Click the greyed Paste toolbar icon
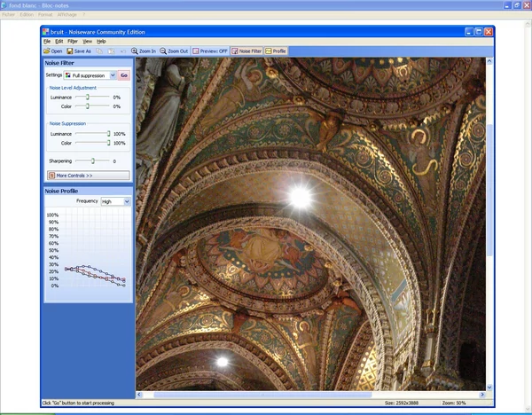This screenshot has width=532, height=415. tap(112, 51)
